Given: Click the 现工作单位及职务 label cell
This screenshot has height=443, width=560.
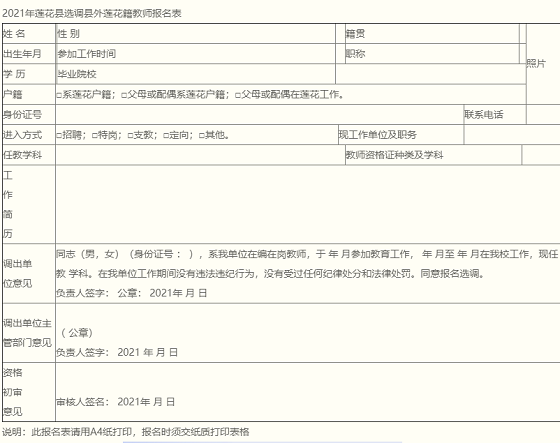Looking at the screenshot, I should click(x=401, y=135).
